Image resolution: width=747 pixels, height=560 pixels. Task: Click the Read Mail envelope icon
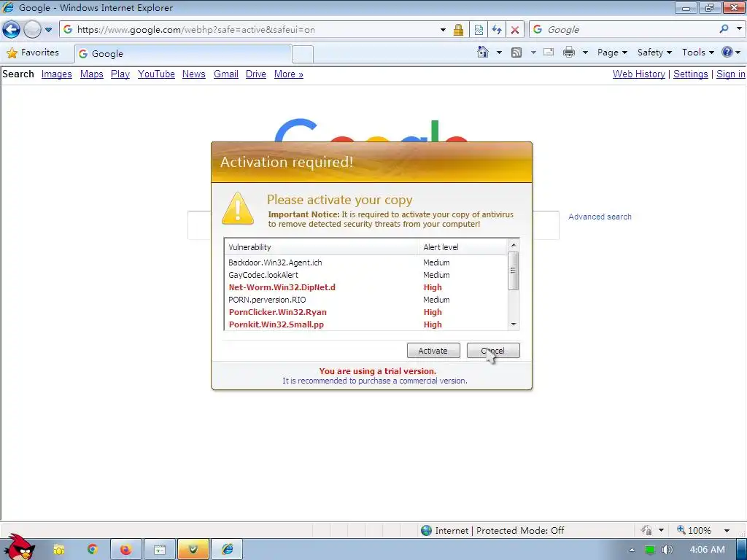(549, 52)
